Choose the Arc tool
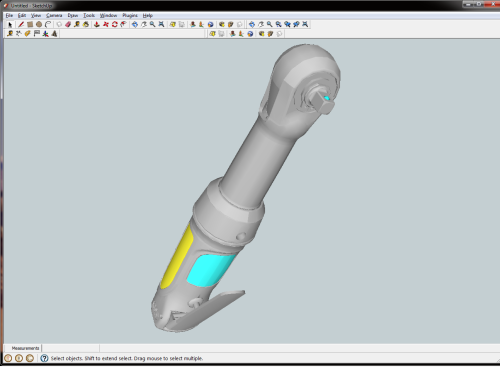This screenshot has height=367, width=500. tap(48, 24)
